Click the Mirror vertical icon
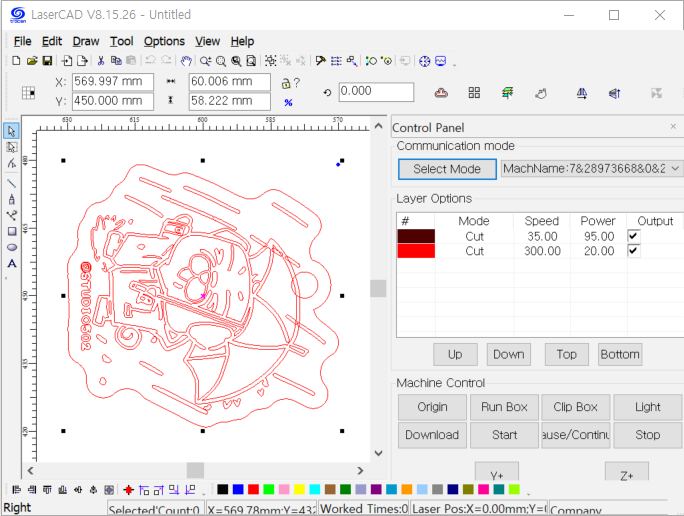Image resolution: width=684 pixels, height=516 pixels. [615, 93]
